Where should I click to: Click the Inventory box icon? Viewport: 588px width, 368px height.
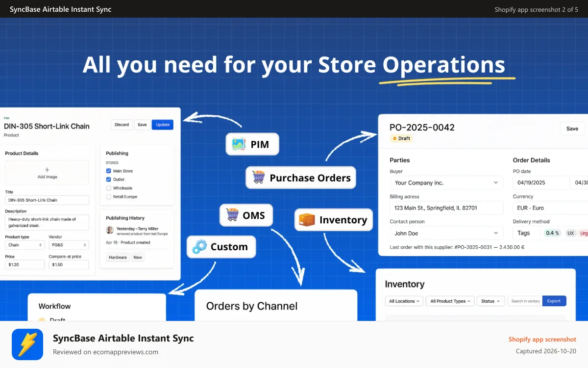[307, 220]
